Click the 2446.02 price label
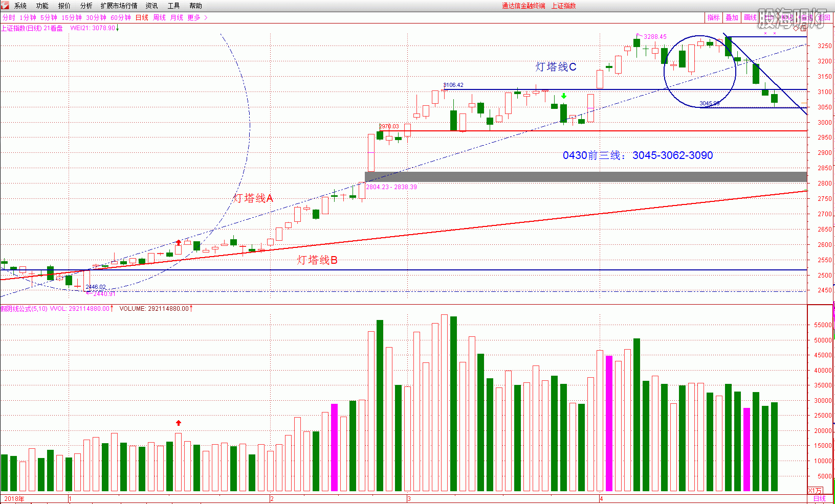835x504 pixels. tap(96, 287)
